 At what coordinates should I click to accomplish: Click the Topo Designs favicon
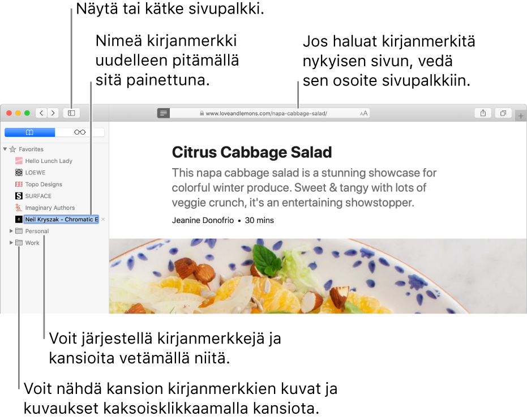pyautogui.click(x=19, y=184)
